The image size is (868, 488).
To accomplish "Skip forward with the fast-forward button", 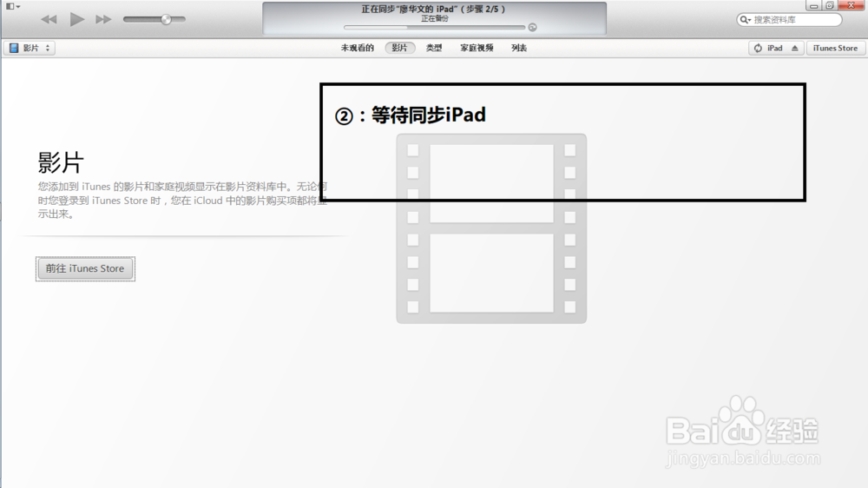I will pyautogui.click(x=103, y=19).
